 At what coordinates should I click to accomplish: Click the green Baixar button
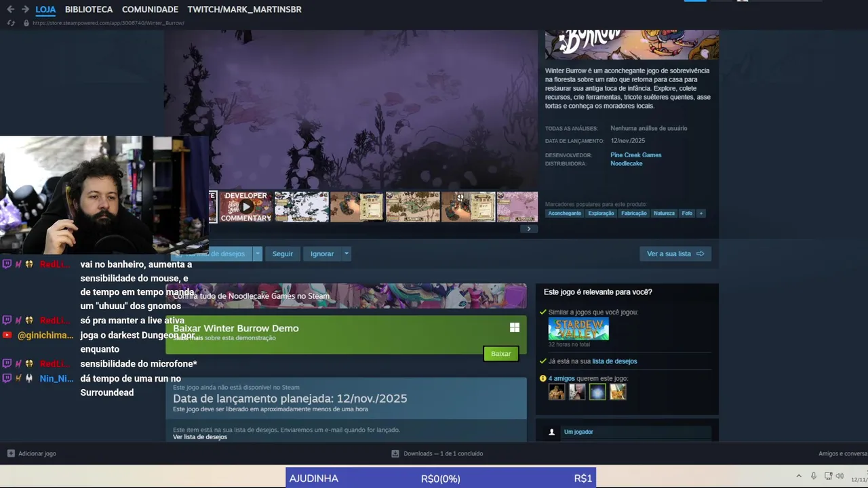click(500, 354)
